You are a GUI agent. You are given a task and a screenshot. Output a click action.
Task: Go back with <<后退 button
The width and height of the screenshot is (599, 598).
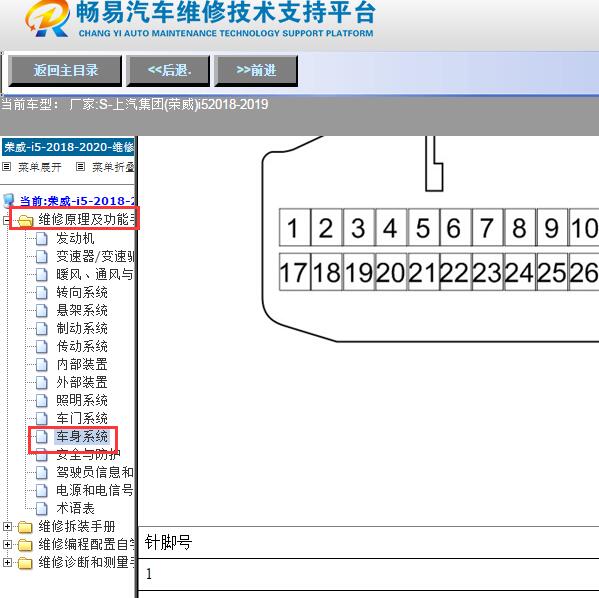tap(168, 71)
